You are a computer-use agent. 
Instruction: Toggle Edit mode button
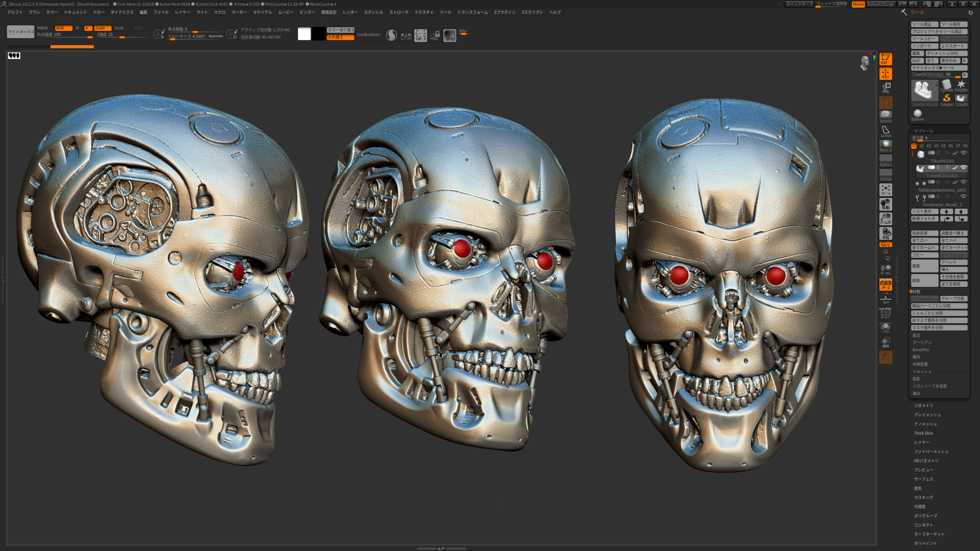click(885, 59)
